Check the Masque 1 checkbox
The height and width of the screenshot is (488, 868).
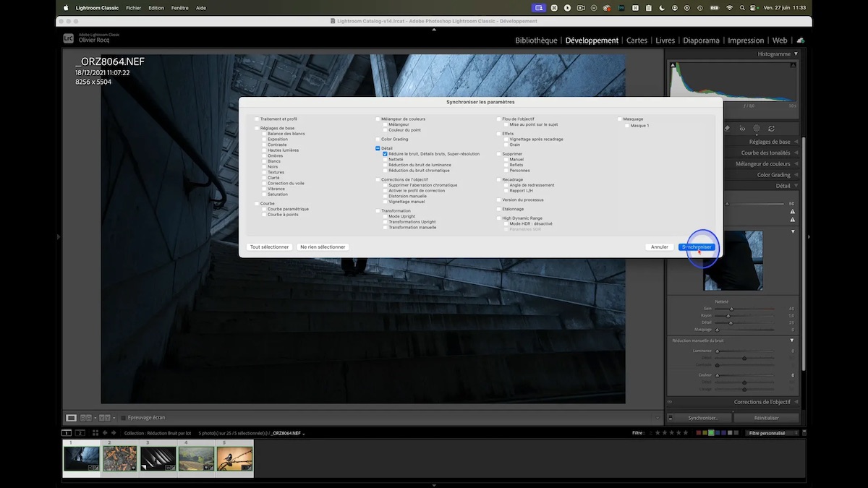(x=627, y=125)
